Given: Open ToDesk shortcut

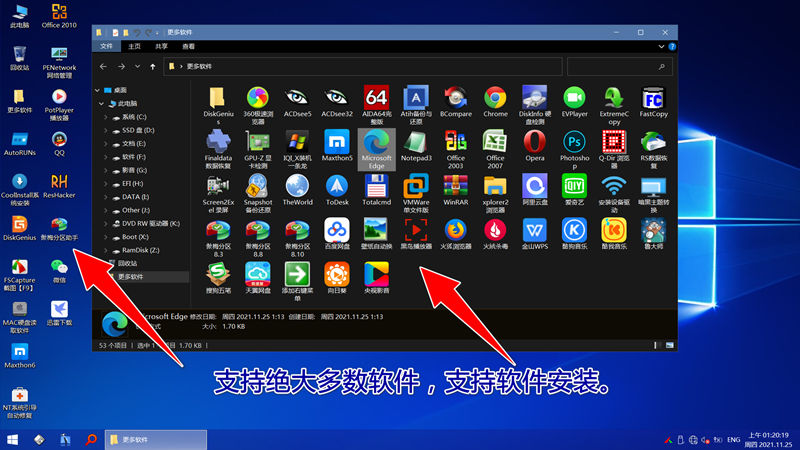Looking at the screenshot, I should [337, 190].
